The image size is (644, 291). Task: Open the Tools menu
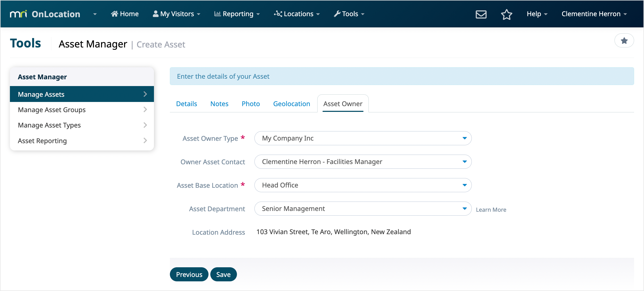349,14
